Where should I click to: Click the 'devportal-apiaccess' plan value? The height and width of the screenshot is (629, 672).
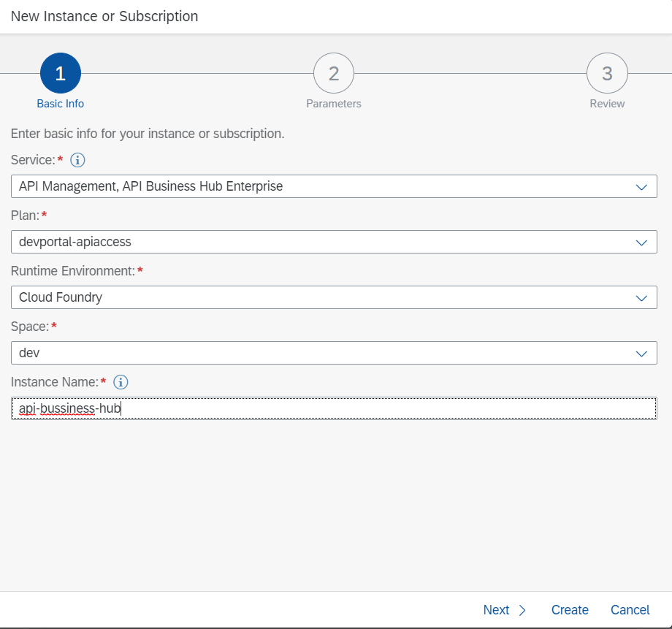pos(75,242)
